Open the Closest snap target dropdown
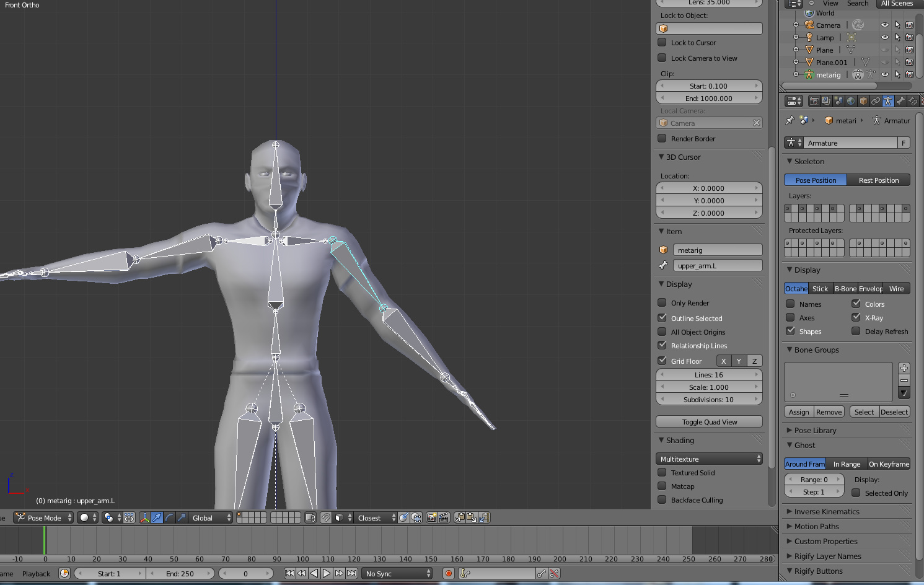Viewport: 924px width, 585px height. 376,517
